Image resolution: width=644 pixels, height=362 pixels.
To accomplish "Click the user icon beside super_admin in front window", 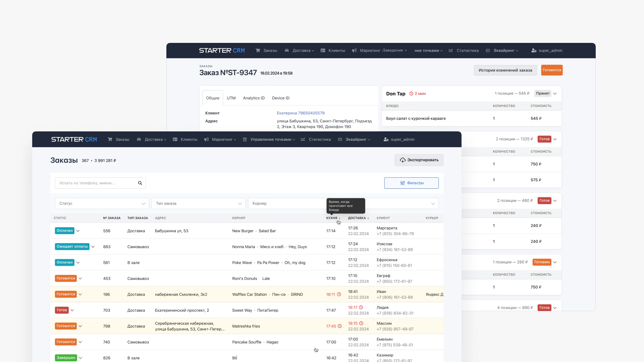I will [386, 139].
